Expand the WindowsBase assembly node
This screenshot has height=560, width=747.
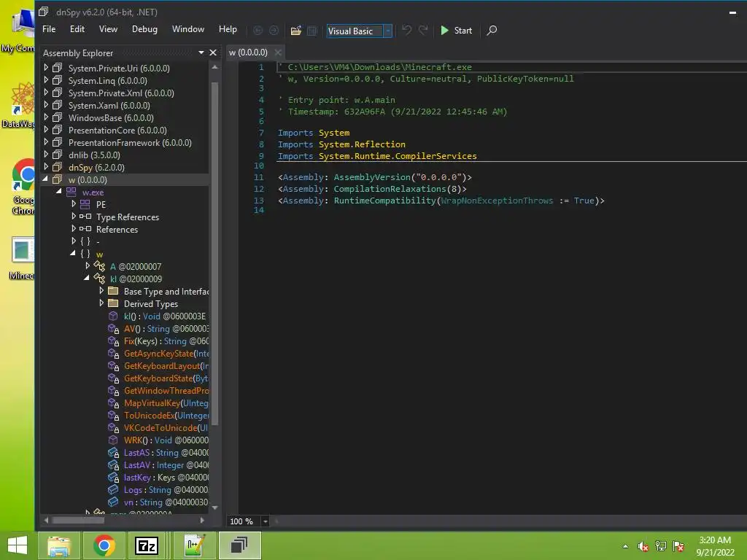tap(46, 117)
